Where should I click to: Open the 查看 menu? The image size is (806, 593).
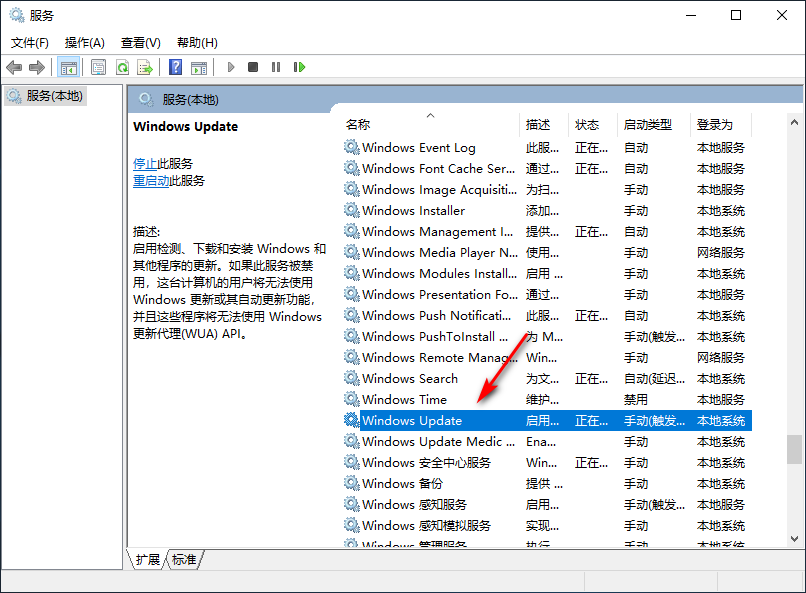[x=139, y=42]
